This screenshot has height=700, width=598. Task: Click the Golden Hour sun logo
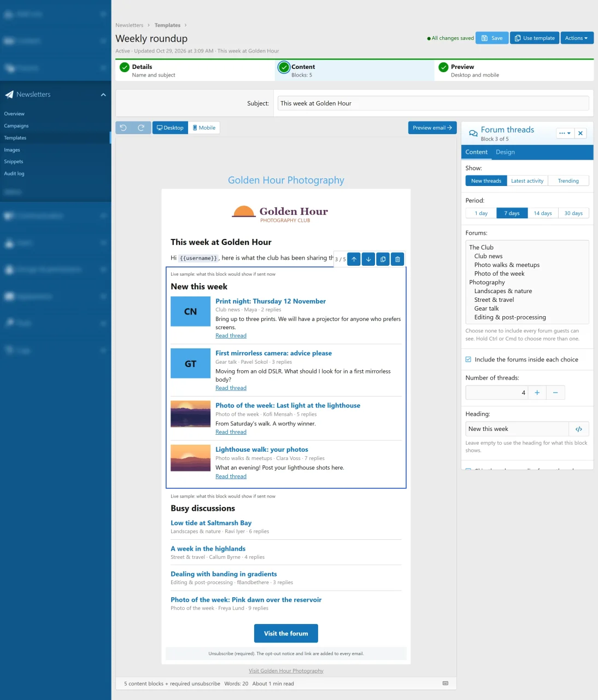[x=244, y=212]
